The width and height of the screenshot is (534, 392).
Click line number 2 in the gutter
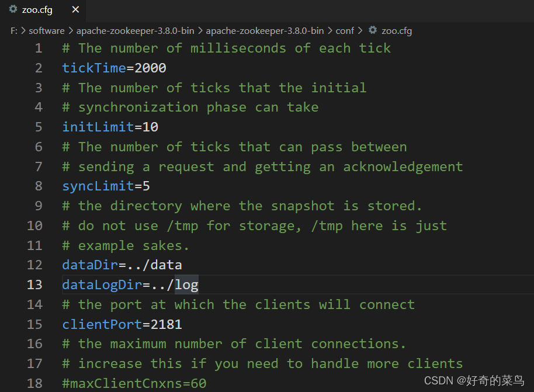[x=39, y=68]
